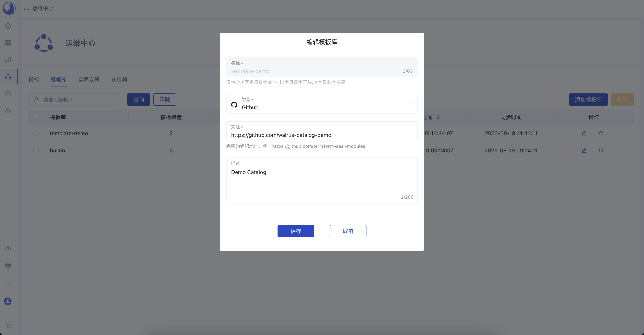Switch to the 模板 tab

(34, 80)
